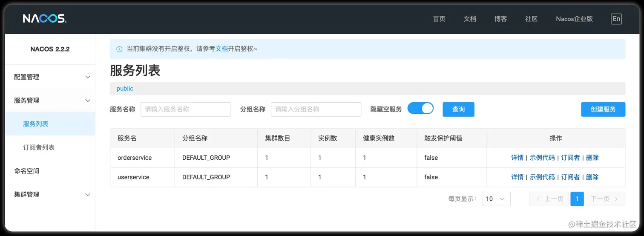Expand the 配置管理 menu

(x=50, y=77)
